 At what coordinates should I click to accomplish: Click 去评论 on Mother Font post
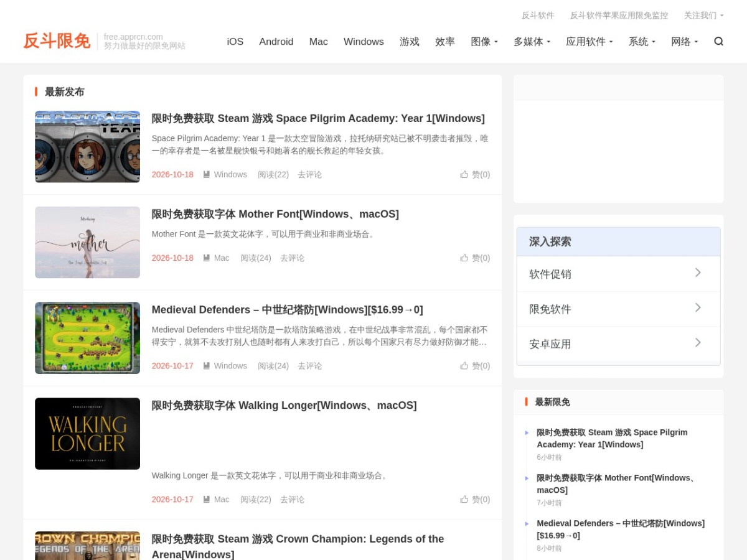tap(293, 258)
